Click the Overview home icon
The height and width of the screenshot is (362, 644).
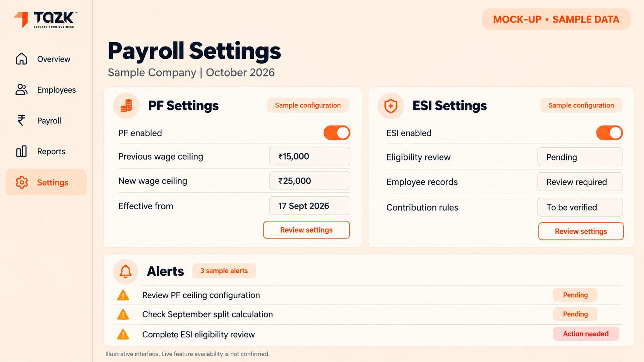click(22, 59)
